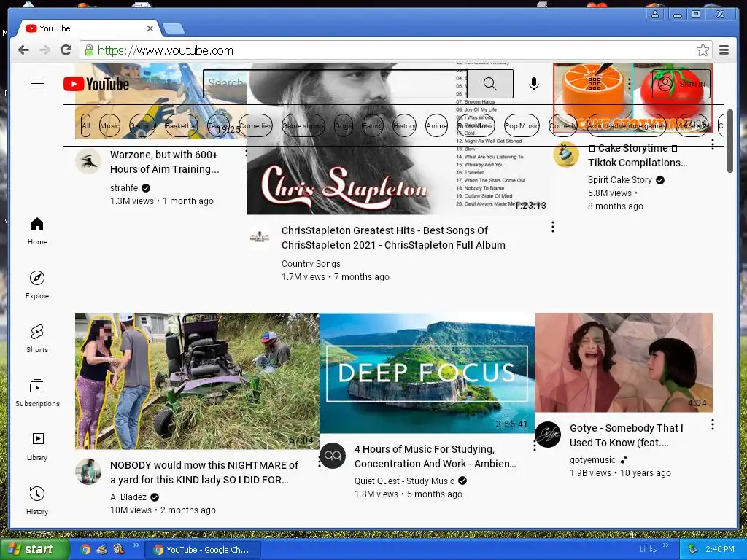
Task: Select the Anime filter chip
Action: click(436, 125)
